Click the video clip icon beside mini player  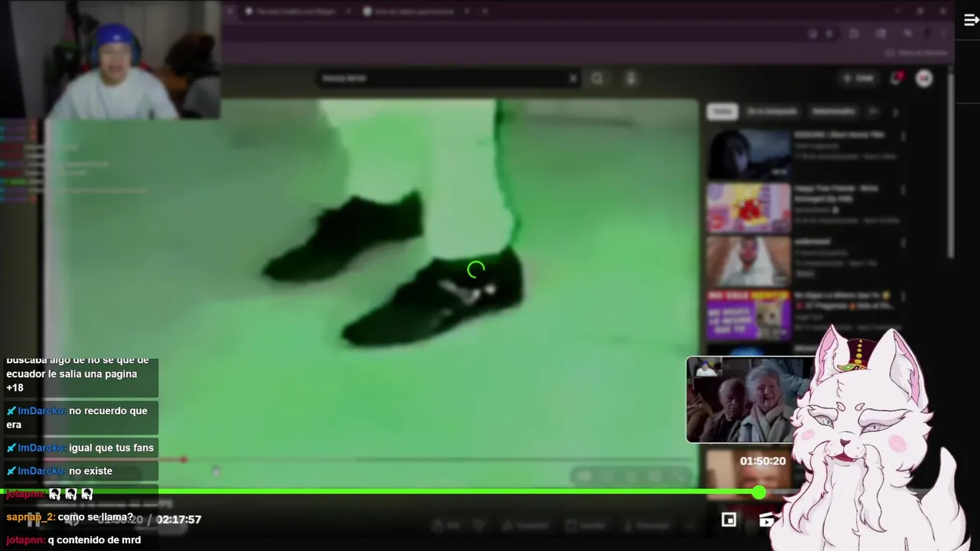pyautogui.click(x=766, y=520)
